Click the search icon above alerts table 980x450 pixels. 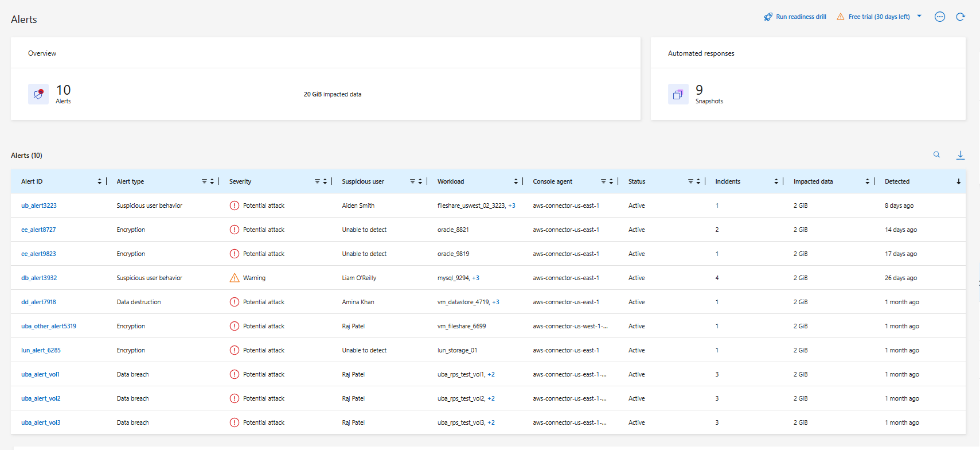point(936,155)
